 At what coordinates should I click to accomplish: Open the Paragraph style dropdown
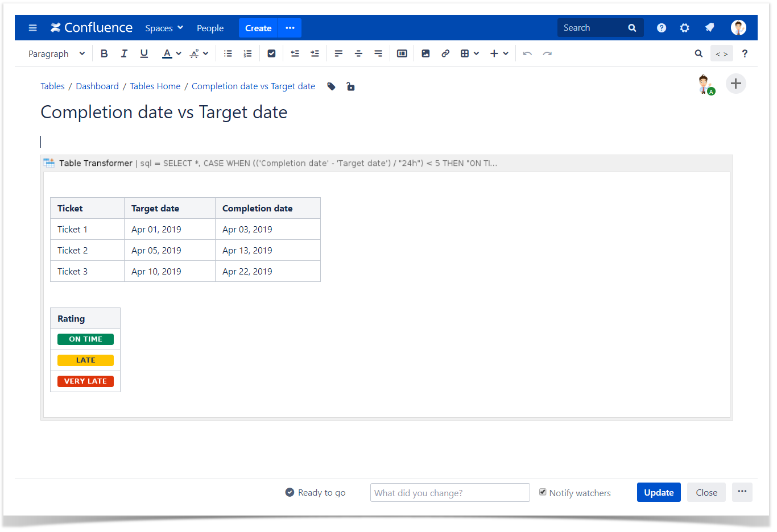56,53
